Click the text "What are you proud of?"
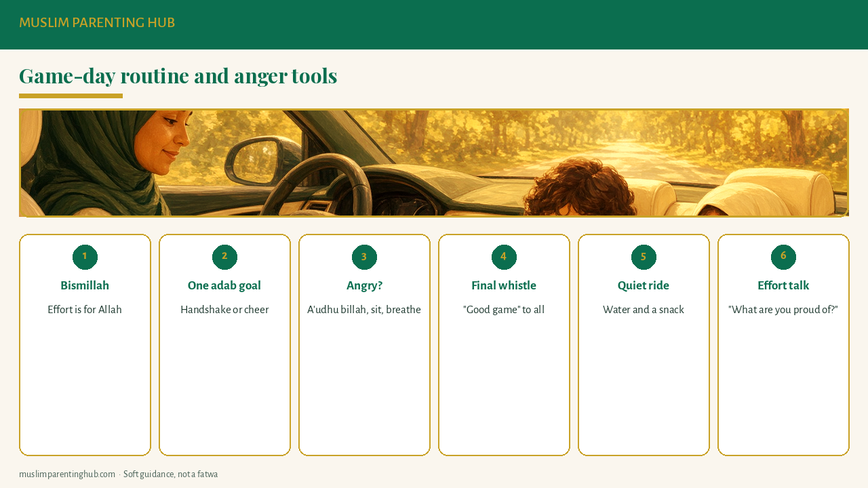 point(783,310)
